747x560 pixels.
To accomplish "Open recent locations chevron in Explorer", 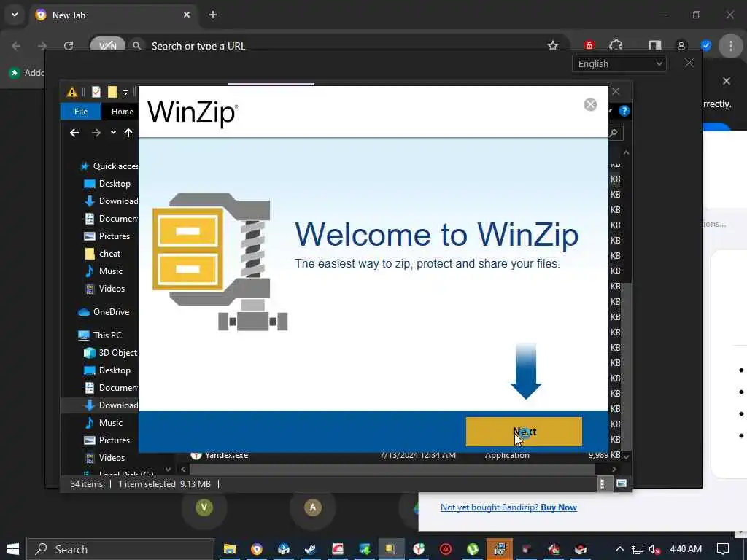I will coord(113,133).
